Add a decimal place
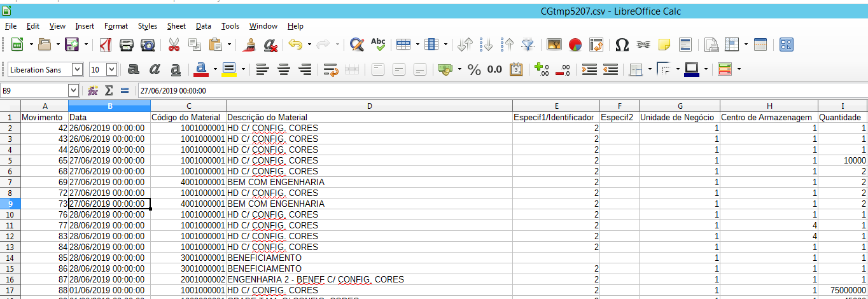This screenshot has height=299, width=868. pyautogui.click(x=542, y=69)
